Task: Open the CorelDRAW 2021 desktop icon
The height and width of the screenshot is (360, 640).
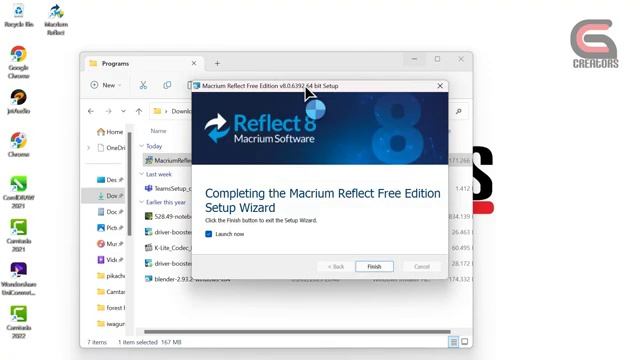Action: (x=18, y=192)
